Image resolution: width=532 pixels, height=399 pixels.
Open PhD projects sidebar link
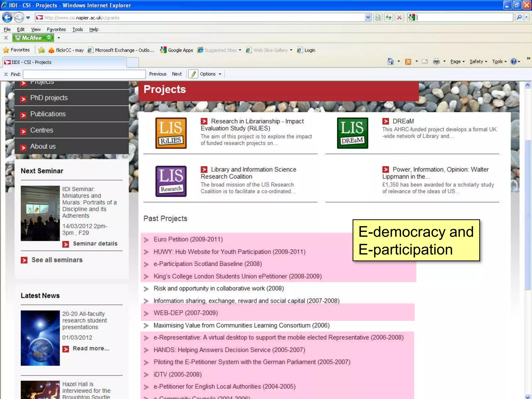click(x=49, y=98)
